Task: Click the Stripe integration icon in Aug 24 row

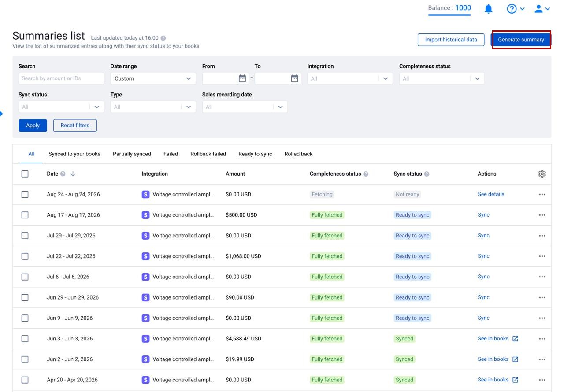Action: click(145, 194)
